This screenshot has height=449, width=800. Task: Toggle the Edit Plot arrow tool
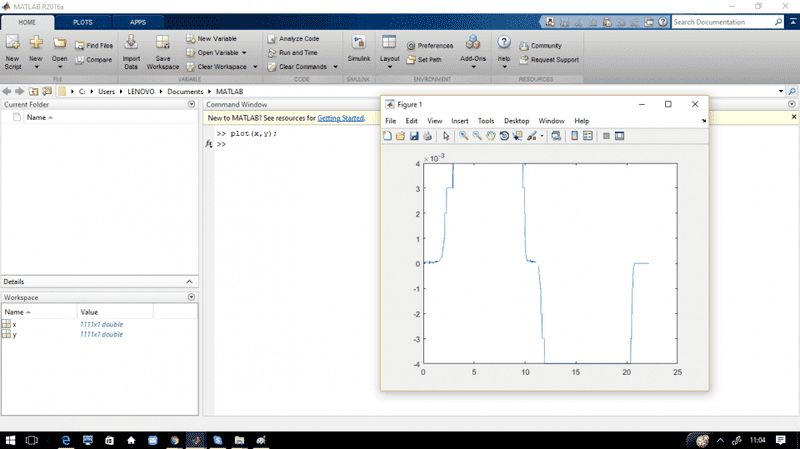coord(446,136)
